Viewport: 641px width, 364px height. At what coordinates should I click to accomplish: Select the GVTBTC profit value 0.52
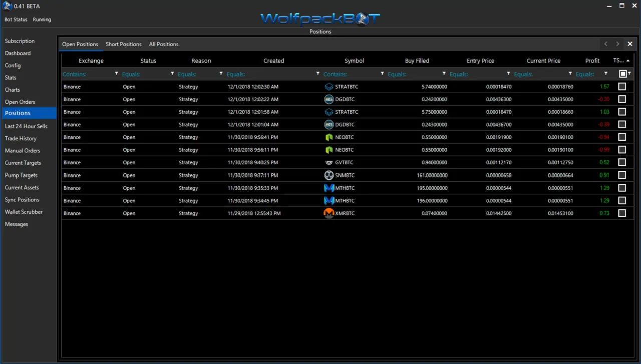pyautogui.click(x=604, y=162)
